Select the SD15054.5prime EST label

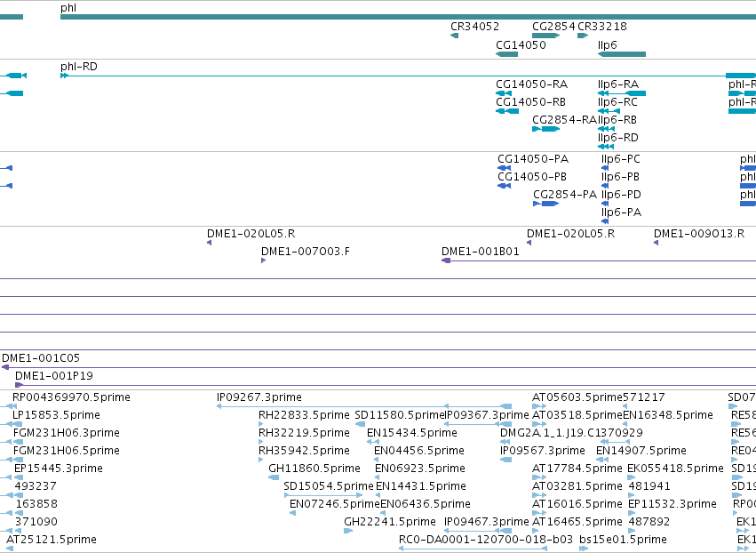coord(329,486)
